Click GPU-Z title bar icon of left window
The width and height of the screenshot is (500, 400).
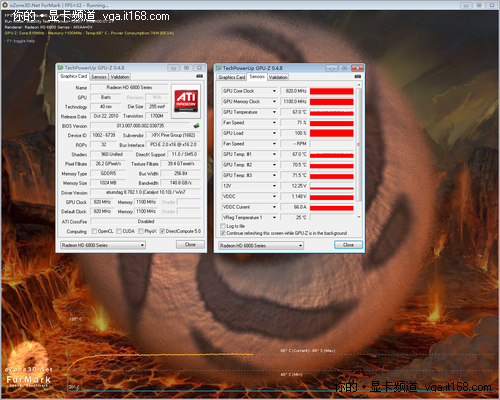[60, 68]
